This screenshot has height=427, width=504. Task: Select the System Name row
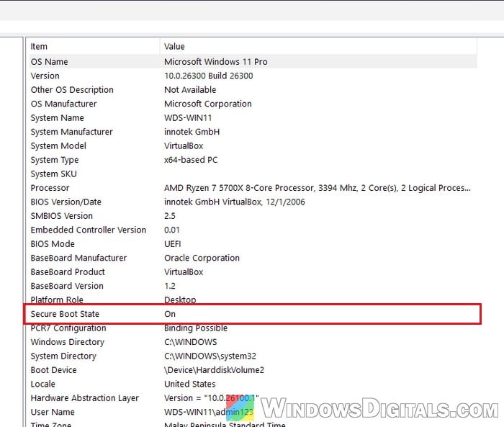pos(253,117)
